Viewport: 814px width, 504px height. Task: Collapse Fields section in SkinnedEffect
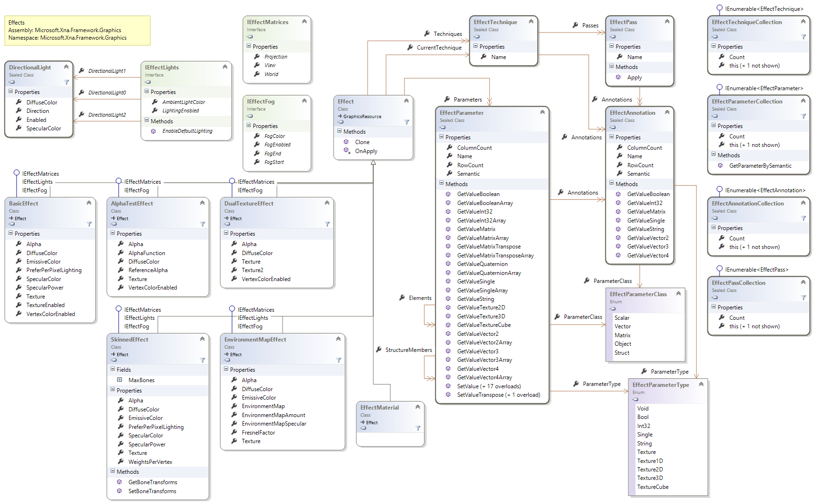(112, 369)
